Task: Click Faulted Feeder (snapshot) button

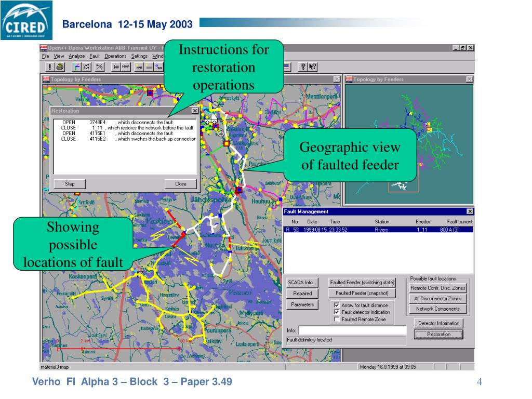Action: [362, 293]
